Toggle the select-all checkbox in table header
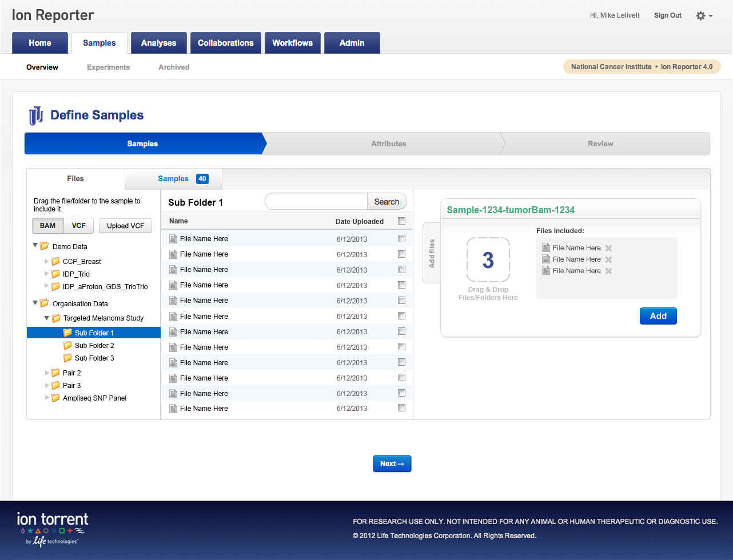This screenshot has width=733, height=560. click(x=401, y=221)
